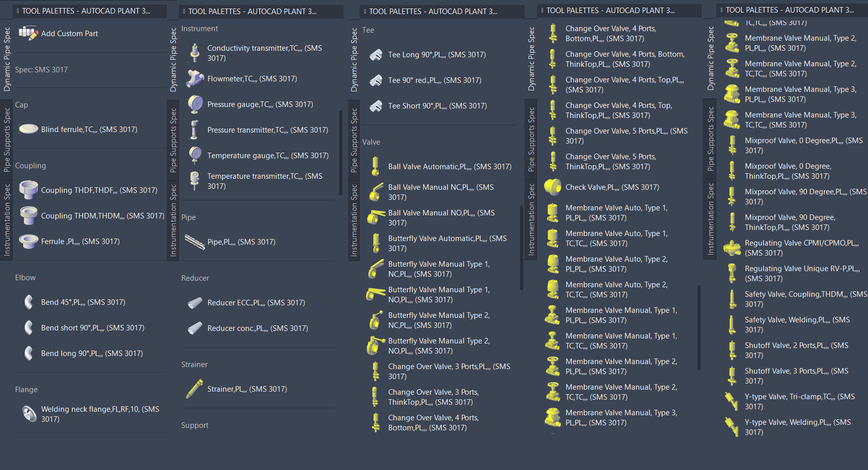This screenshot has width=868, height=470.
Task: Open Instrumentation Spec tab beside Coupling THDM
Action: point(7,220)
